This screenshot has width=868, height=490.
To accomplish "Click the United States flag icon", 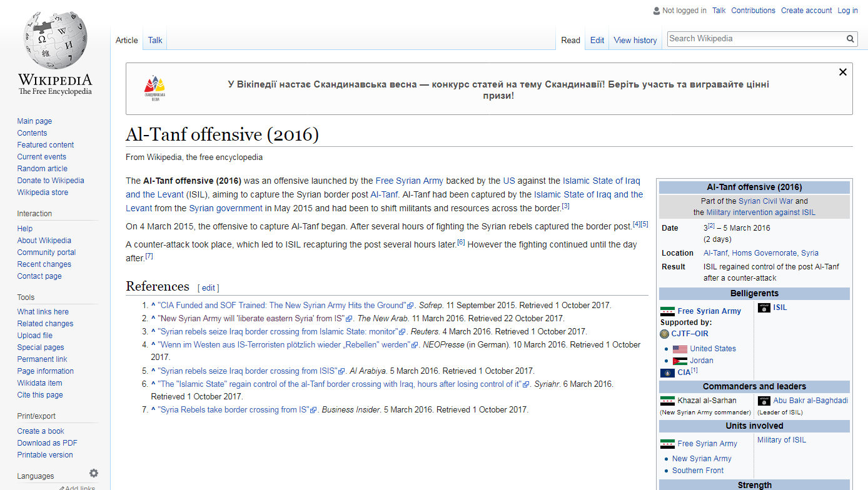I will click(680, 349).
